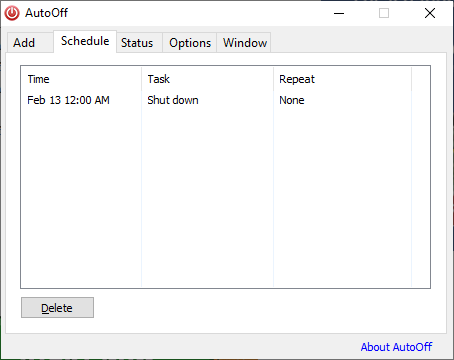Click the Shut down task cell
This screenshot has width=454, height=360.
coord(173,100)
